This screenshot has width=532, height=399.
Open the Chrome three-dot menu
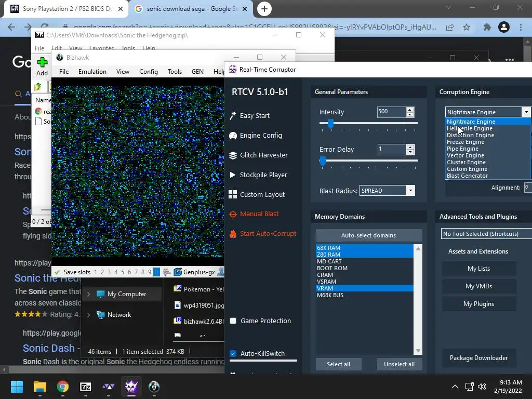pos(521,27)
